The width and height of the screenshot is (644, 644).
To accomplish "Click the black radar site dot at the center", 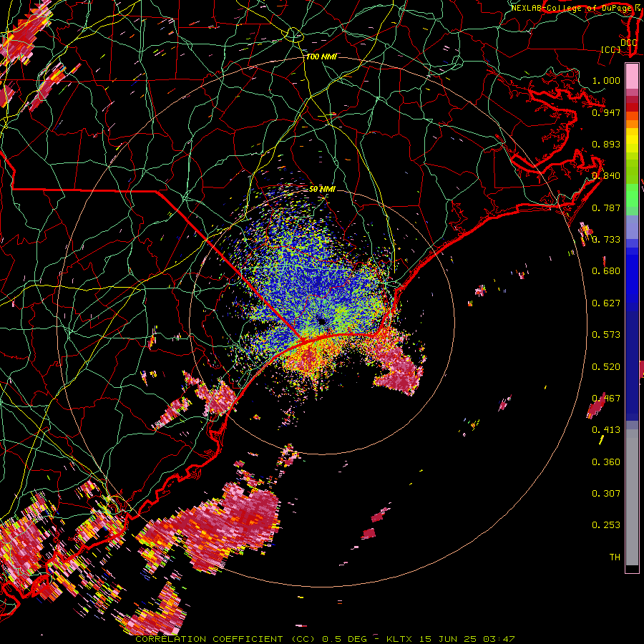I will (321, 321).
